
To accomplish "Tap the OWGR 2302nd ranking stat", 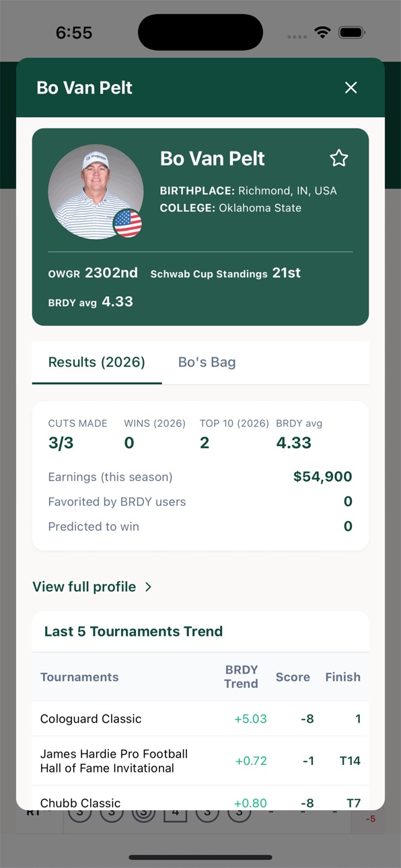I will tap(93, 273).
